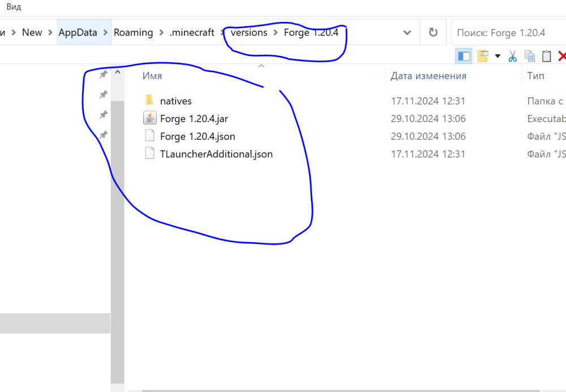Screen dimensions: 566x392
Task: Sort files by the Имя column
Action: click(x=152, y=76)
